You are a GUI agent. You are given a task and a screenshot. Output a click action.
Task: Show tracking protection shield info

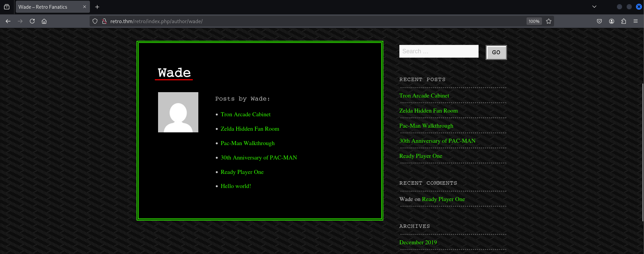(x=95, y=21)
